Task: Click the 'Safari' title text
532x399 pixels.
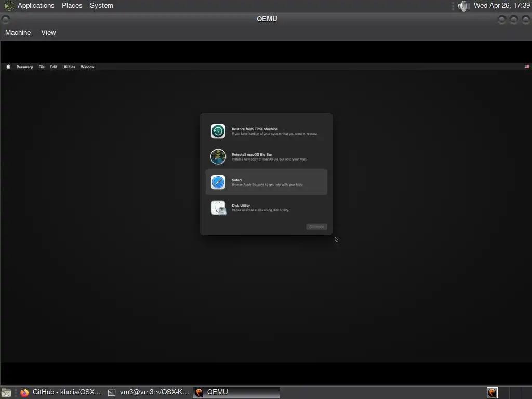Action: 236,180
